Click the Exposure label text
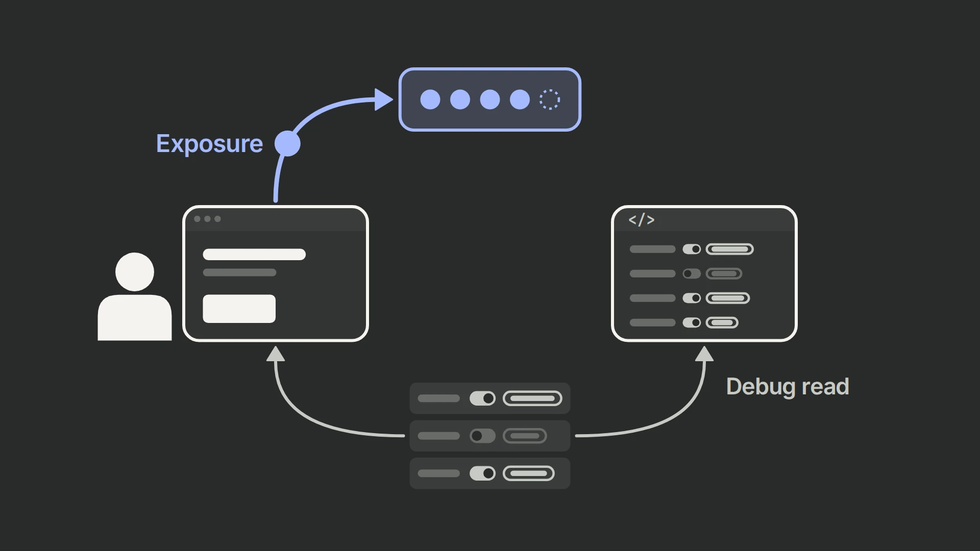 pyautogui.click(x=209, y=143)
